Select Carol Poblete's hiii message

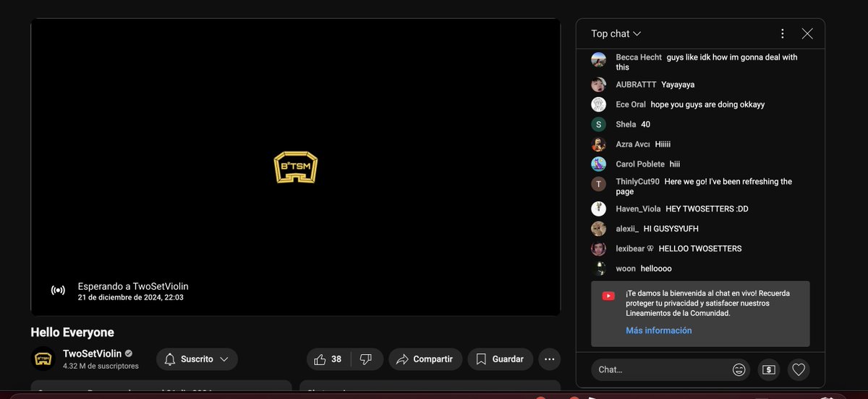[x=675, y=164]
